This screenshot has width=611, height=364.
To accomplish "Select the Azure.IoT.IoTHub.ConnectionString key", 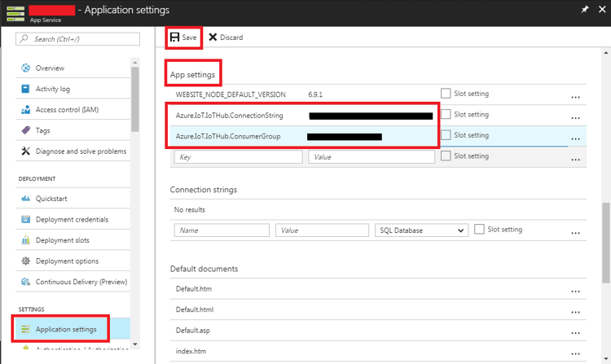I will coord(229,116).
